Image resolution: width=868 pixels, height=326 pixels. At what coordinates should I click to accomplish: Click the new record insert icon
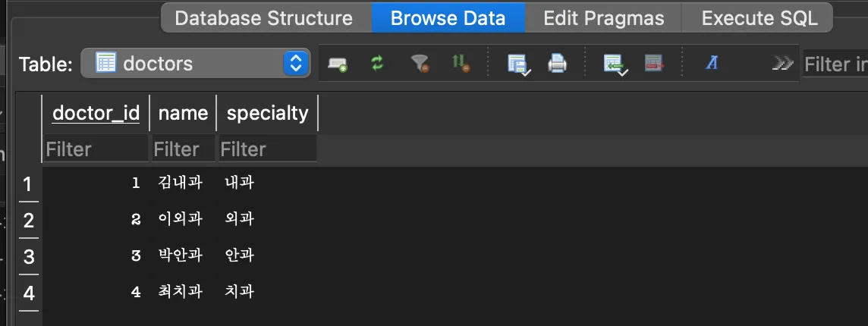[x=338, y=64]
